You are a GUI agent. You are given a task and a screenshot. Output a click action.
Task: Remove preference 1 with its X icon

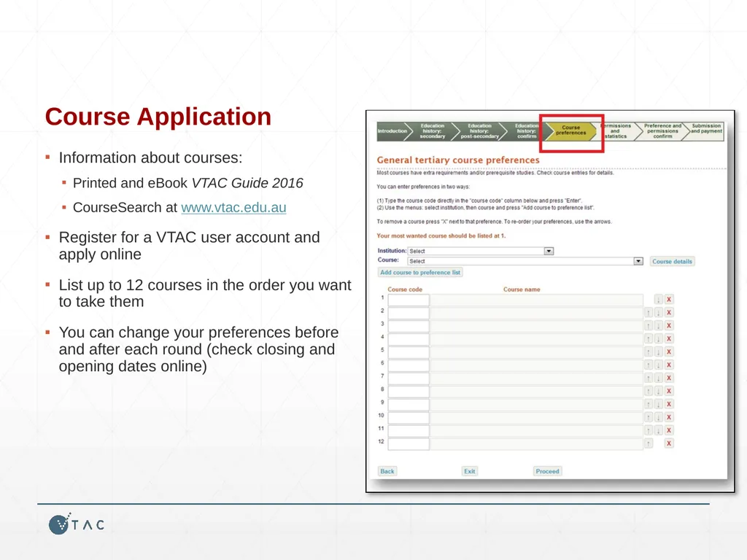669,300
